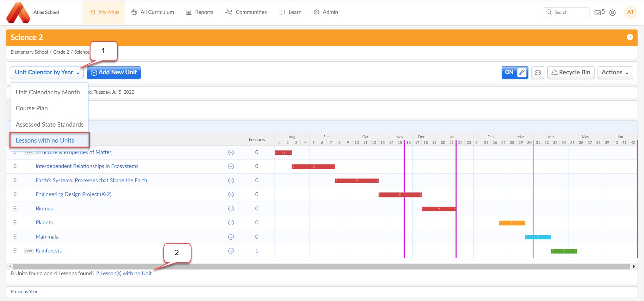Click the question mark help icon on Science 2 banner
This screenshot has width=644, height=301.
[630, 37]
